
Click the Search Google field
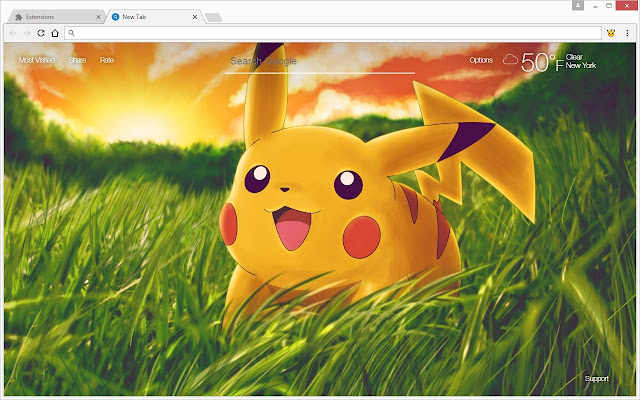pos(320,62)
